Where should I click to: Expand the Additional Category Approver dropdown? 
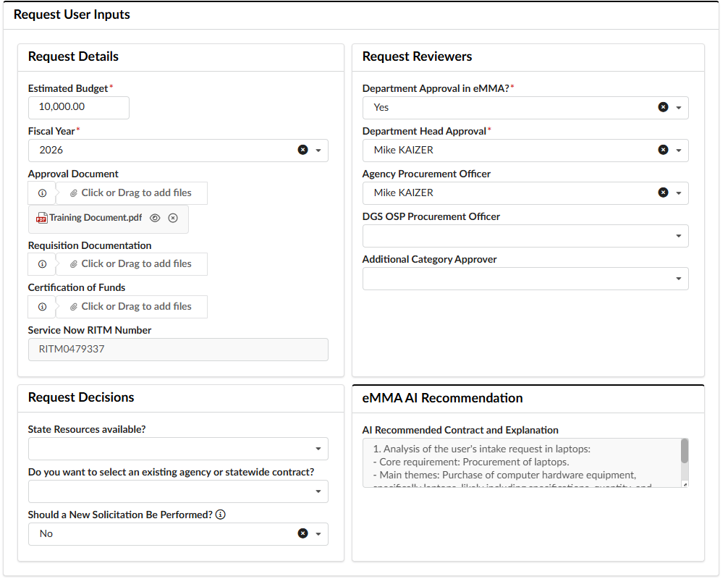[679, 278]
